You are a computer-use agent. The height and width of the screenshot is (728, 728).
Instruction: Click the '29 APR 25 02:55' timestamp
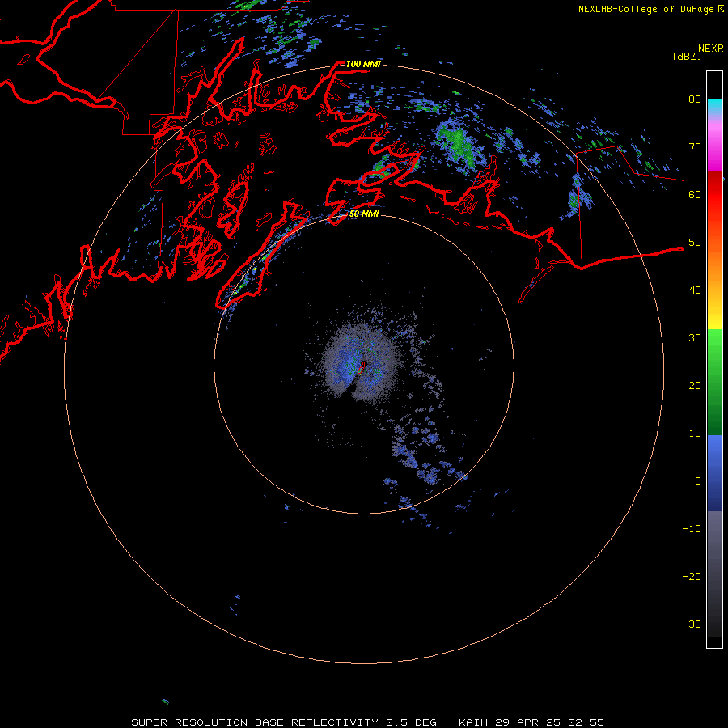coord(549,722)
